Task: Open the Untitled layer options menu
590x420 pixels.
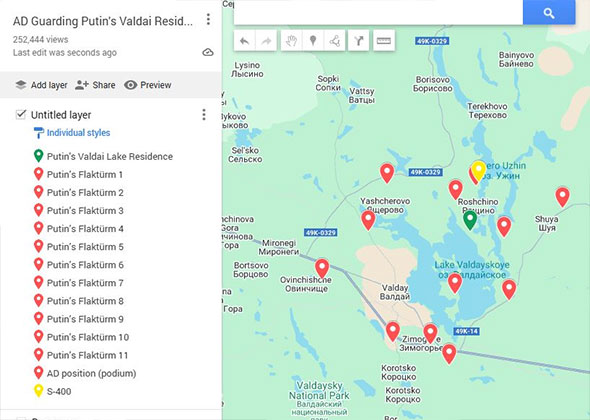Action: tap(204, 114)
